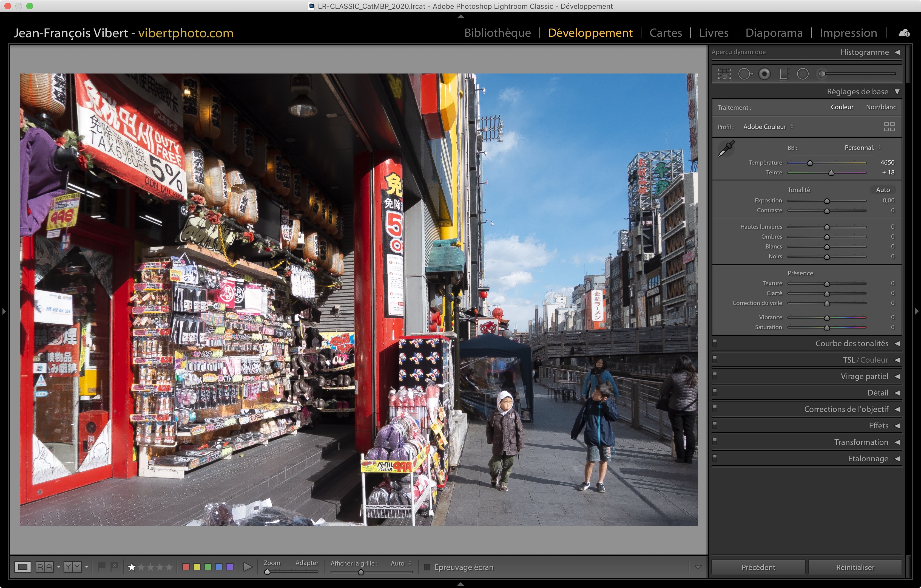
Task: Enable the Epreuvage écran checkbox
Action: point(427,567)
